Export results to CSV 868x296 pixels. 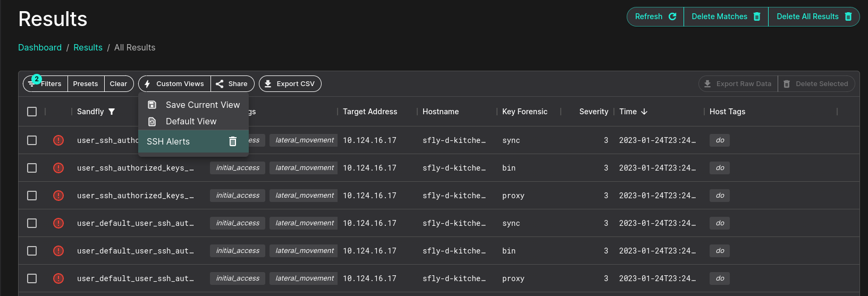(290, 83)
